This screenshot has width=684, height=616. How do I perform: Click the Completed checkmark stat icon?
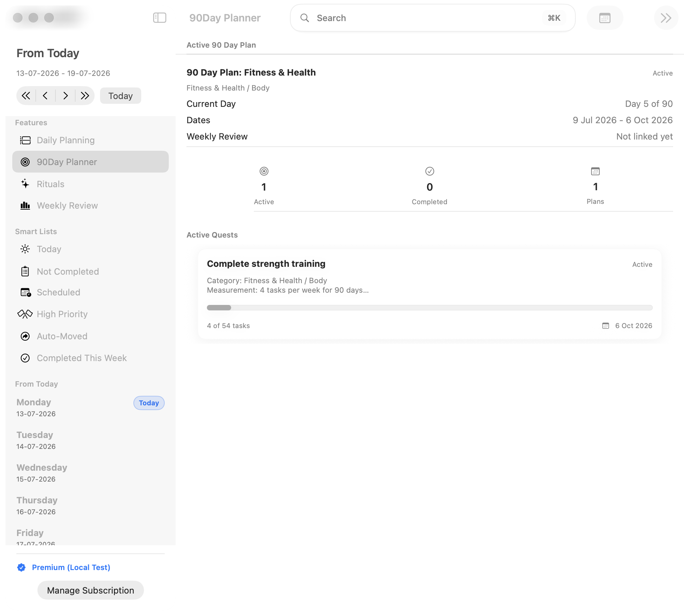tap(430, 171)
